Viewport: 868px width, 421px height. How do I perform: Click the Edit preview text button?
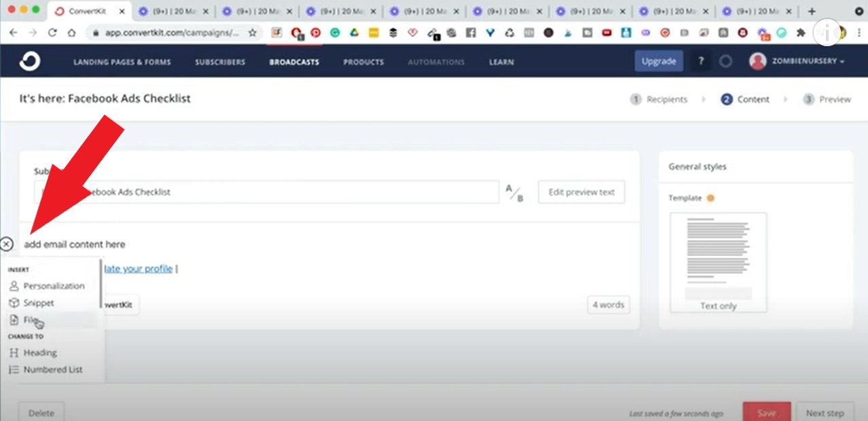pyautogui.click(x=581, y=192)
